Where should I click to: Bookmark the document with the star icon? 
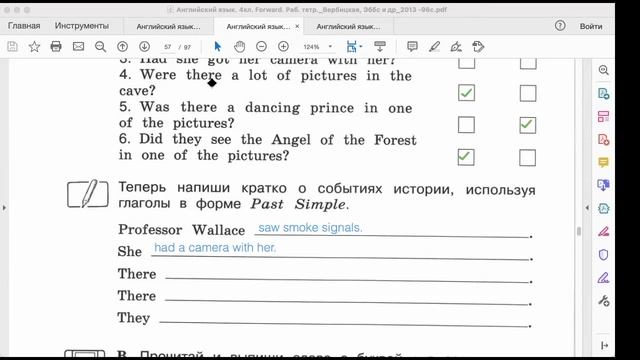pos(34,47)
